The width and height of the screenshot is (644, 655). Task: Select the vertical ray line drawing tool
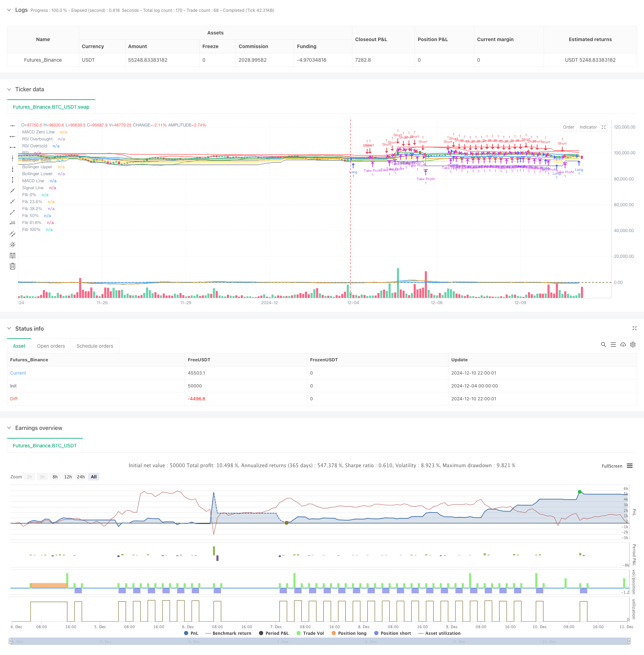pyautogui.click(x=13, y=169)
